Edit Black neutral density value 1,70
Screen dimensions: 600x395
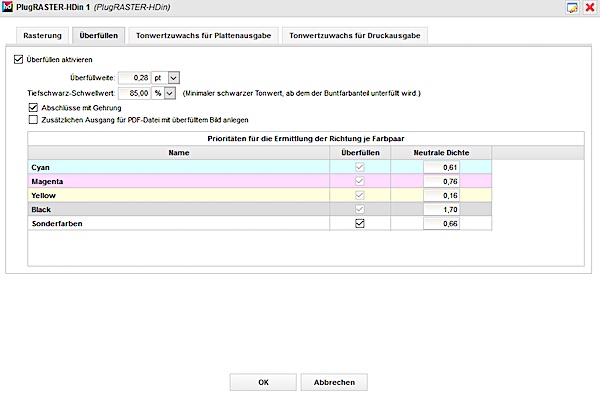pos(441,210)
